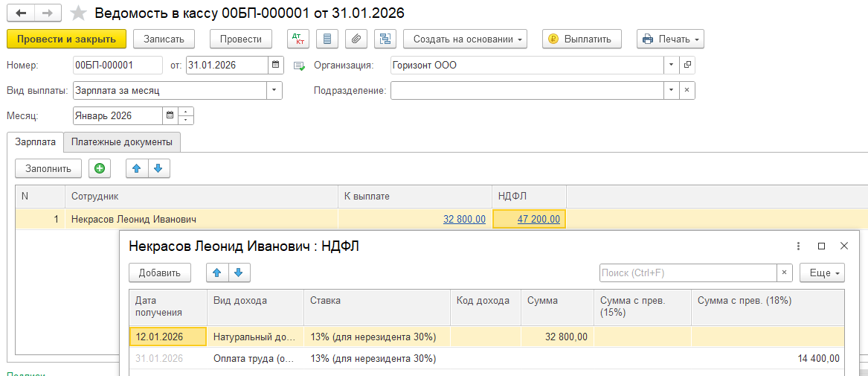This screenshot has height=376, width=868.
Task: Select the Зарплата tab
Action: (x=35, y=141)
